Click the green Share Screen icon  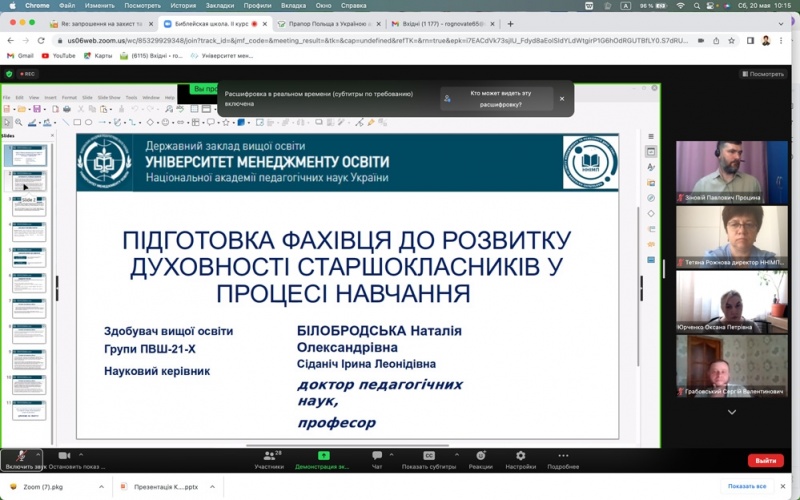click(x=321, y=456)
